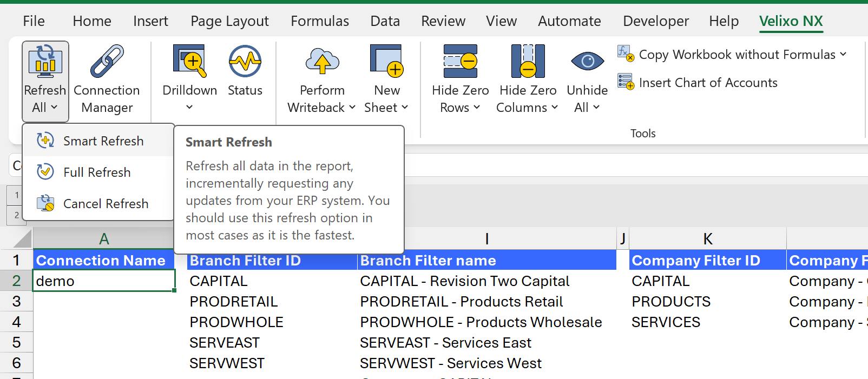Switch to the Home tab
Viewport: 868px width, 379px height.
(x=92, y=21)
